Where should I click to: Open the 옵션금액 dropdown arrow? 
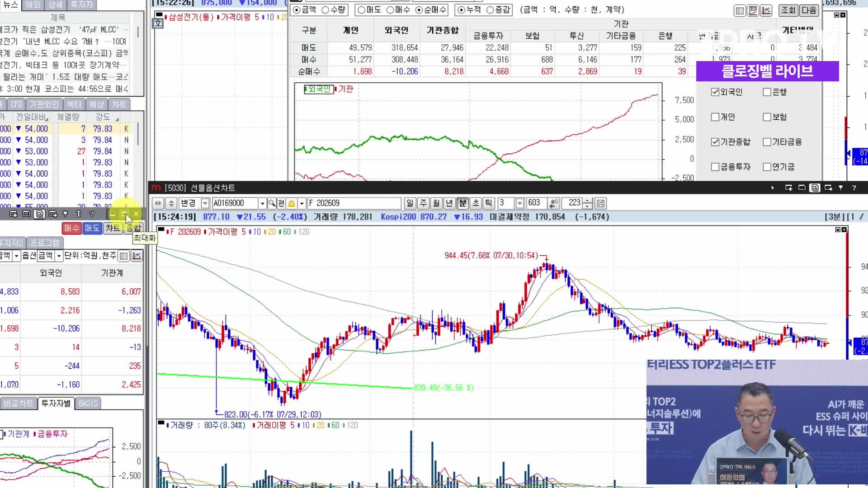click(59, 256)
